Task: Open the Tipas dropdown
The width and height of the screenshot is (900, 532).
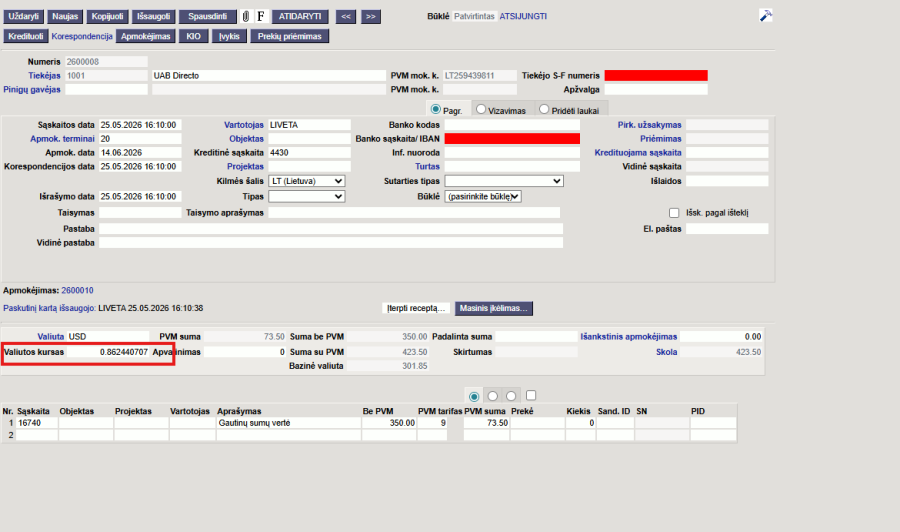Action: 307,196
